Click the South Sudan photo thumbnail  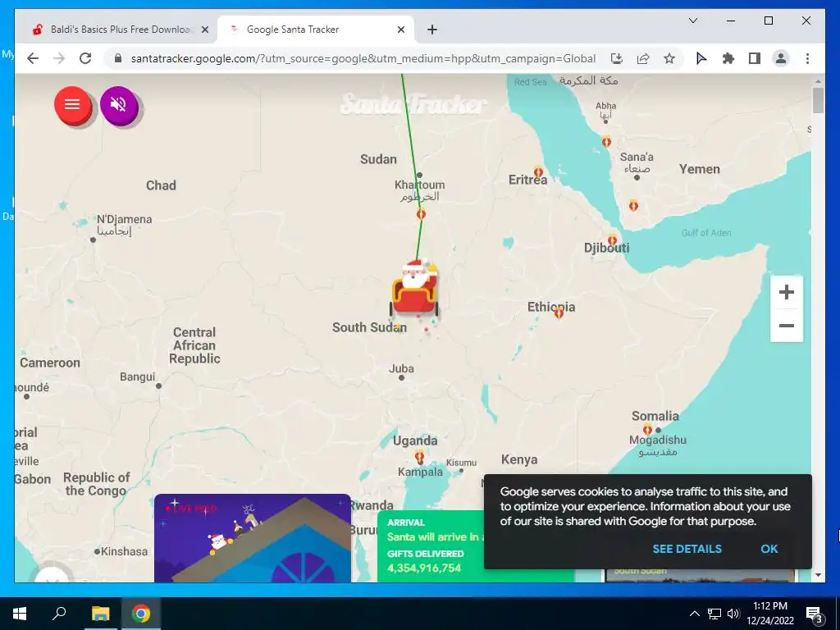pos(701,575)
